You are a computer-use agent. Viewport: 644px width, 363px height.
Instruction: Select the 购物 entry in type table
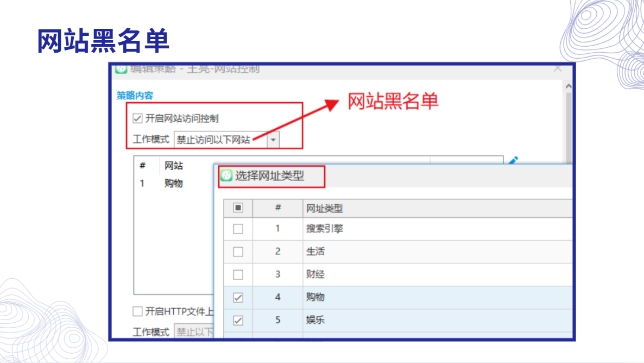pyautogui.click(x=315, y=297)
